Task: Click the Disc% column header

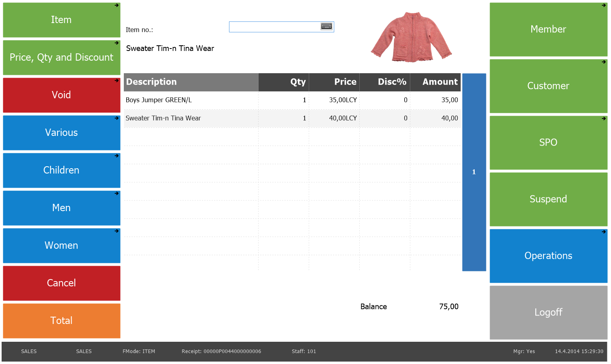Action: [x=385, y=82]
